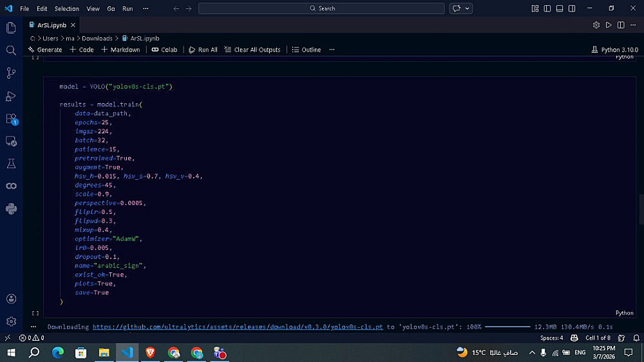Viewport: 644px width, 362px height.
Task: Click the Users breadcrumb
Action: pyautogui.click(x=50, y=38)
